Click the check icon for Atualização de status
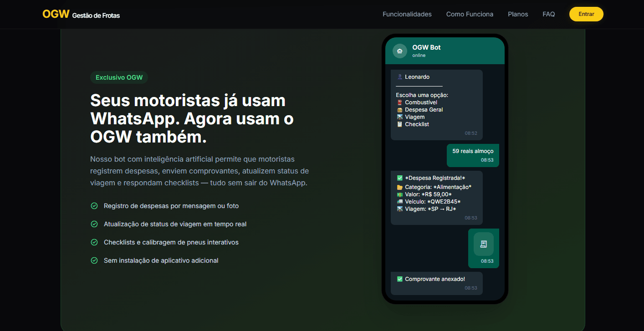This screenshot has height=331, width=644. pyautogui.click(x=94, y=224)
